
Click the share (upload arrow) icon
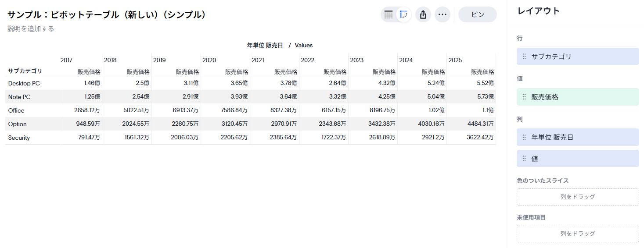[423, 14]
